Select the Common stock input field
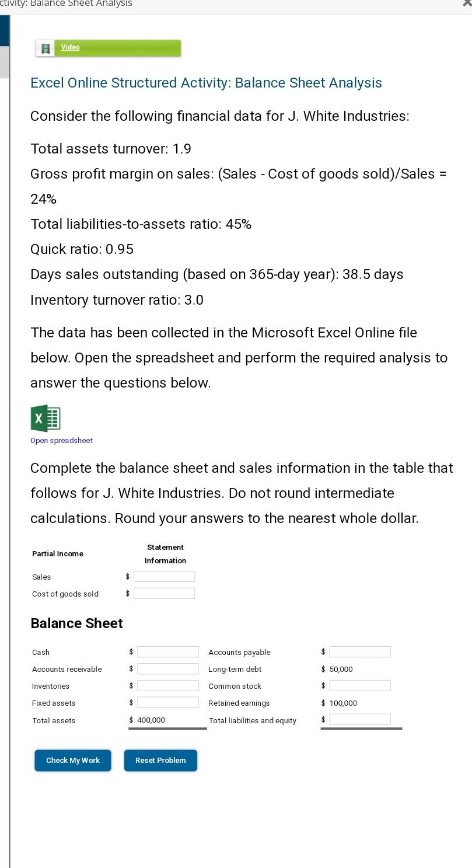 click(x=360, y=685)
